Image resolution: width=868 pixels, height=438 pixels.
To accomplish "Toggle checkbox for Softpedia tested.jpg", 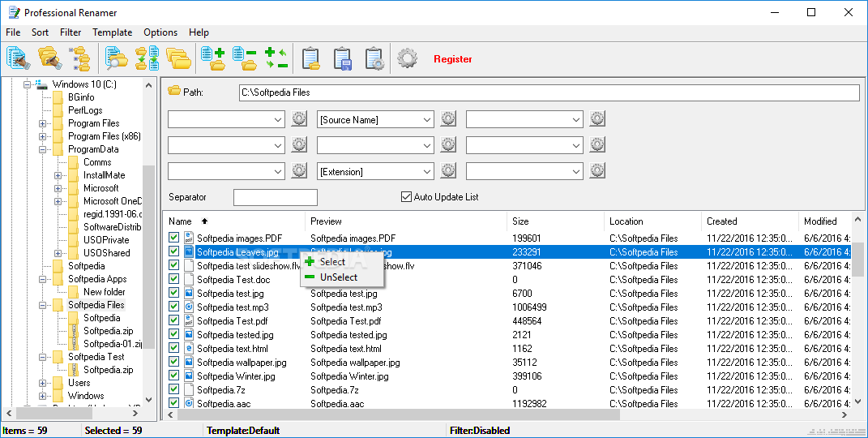I will click(173, 334).
